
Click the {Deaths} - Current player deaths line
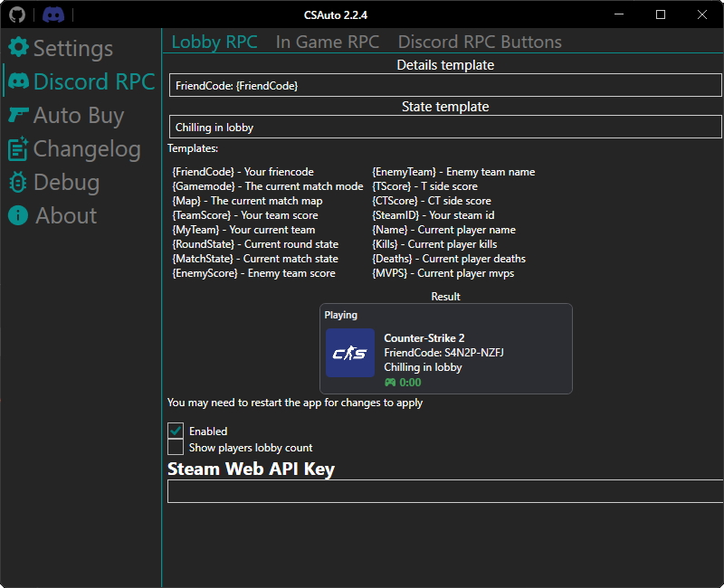(x=449, y=259)
